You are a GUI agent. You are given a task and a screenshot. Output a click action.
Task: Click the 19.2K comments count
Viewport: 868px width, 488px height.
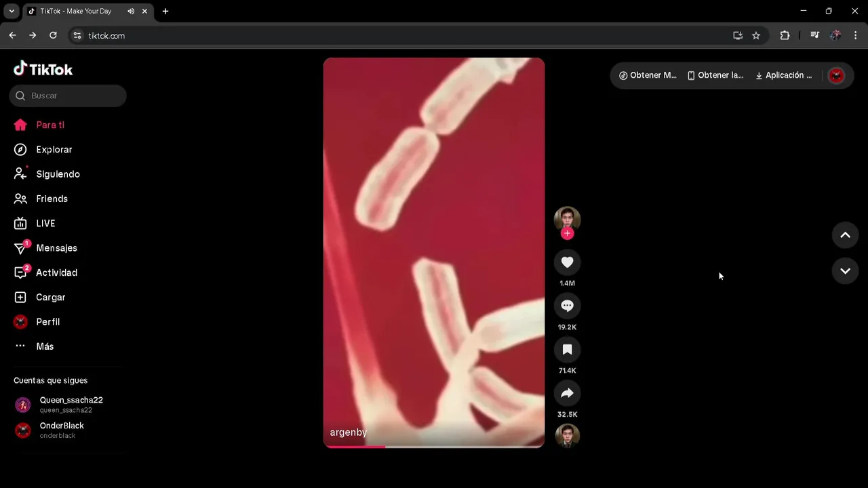tap(568, 327)
